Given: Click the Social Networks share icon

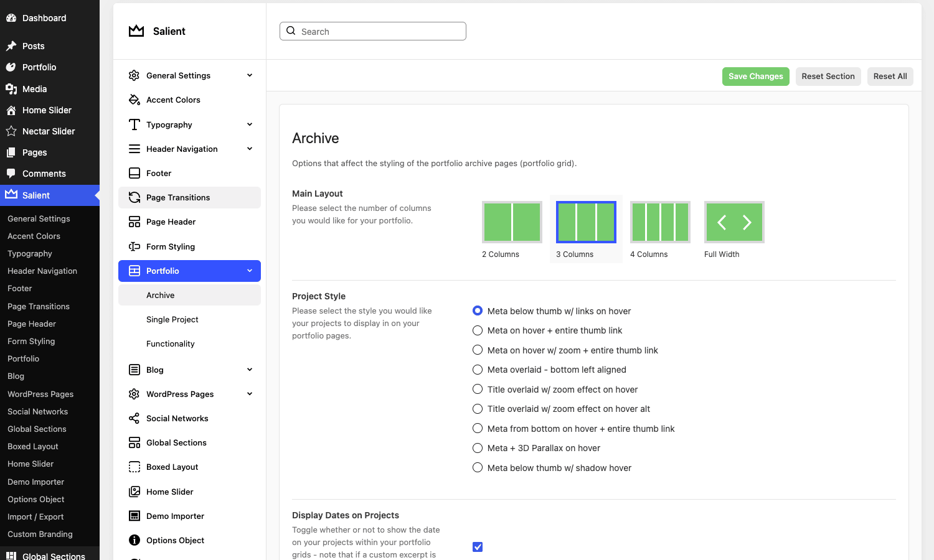Looking at the screenshot, I should pyautogui.click(x=134, y=418).
